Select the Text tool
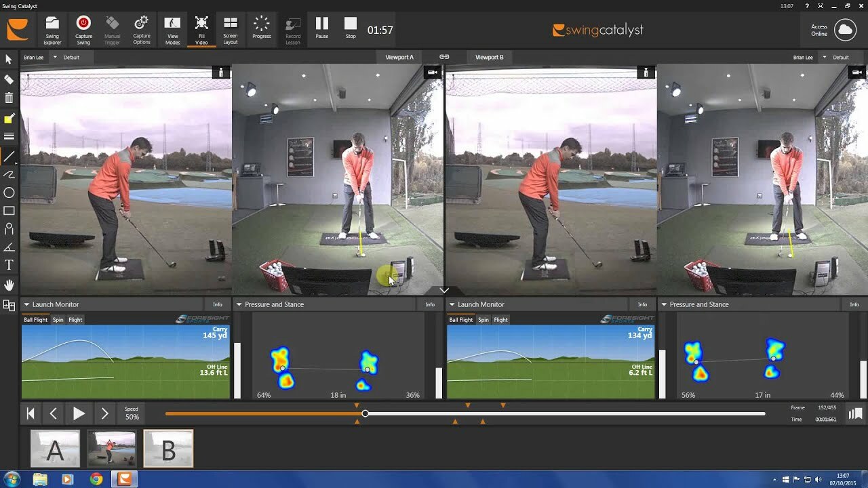 (x=9, y=265)
